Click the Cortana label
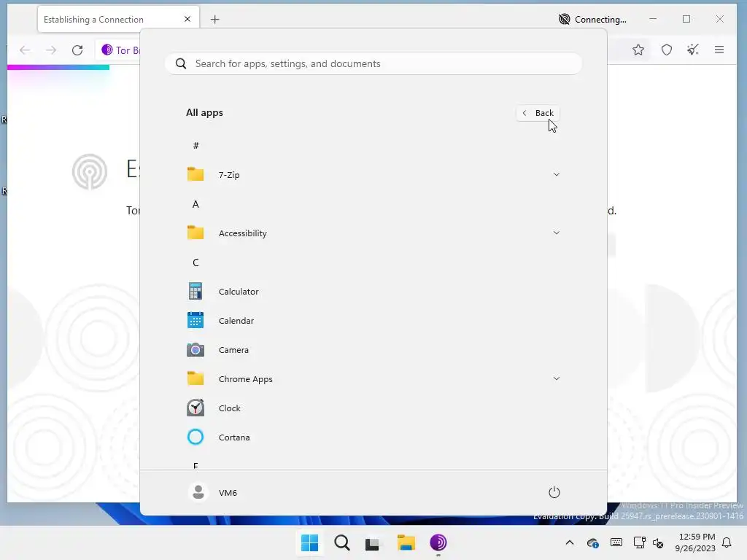 234,437
